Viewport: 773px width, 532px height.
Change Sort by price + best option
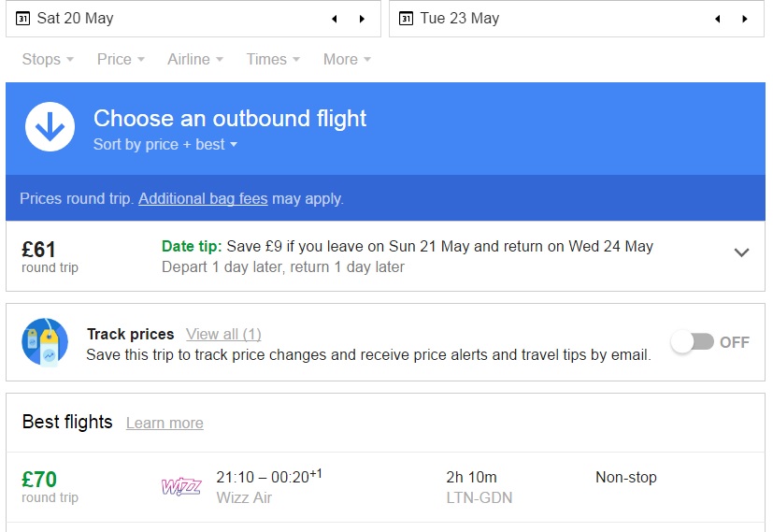tap(165, 145)
